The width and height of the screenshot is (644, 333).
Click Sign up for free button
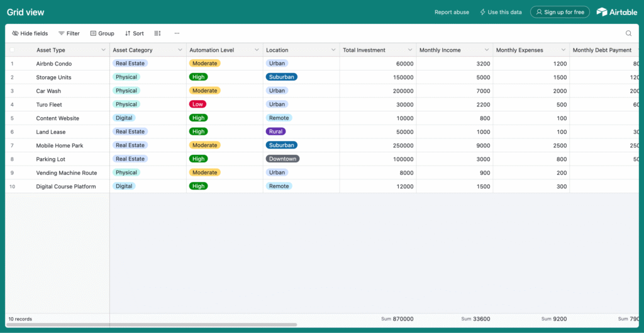pyautogui.click(x=560, y=12)
